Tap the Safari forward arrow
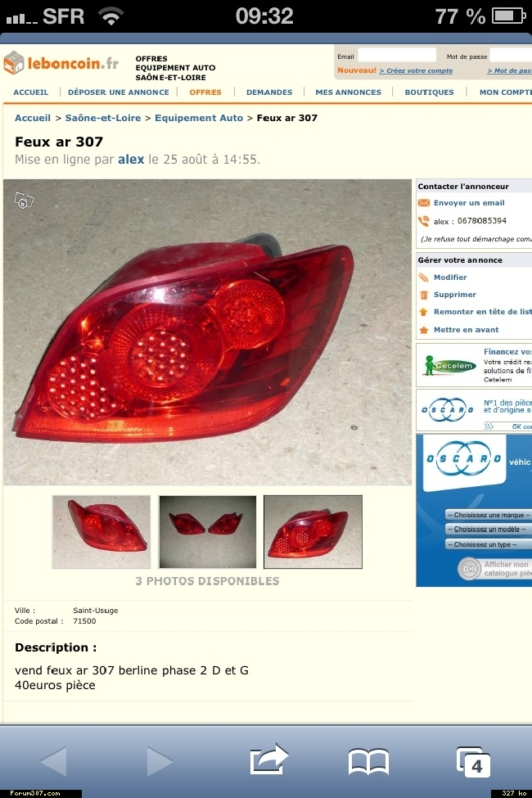Viewport: 532px width, 798px height. point(160,761)
